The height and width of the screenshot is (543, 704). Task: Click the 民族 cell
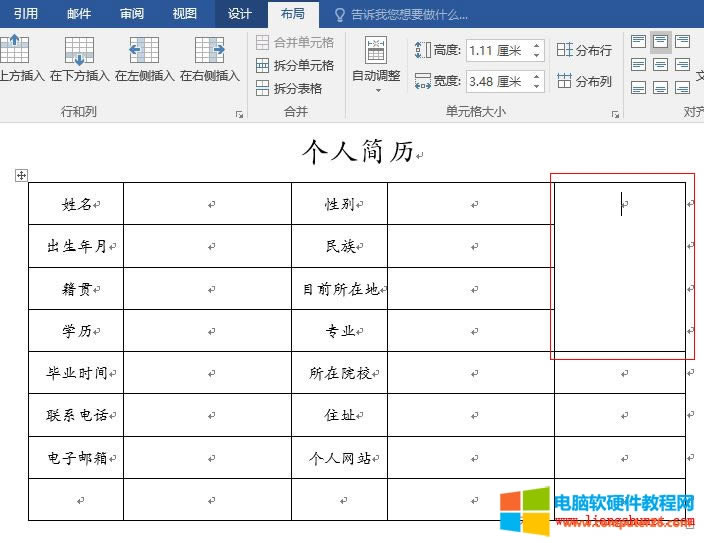tap(339, 246)
